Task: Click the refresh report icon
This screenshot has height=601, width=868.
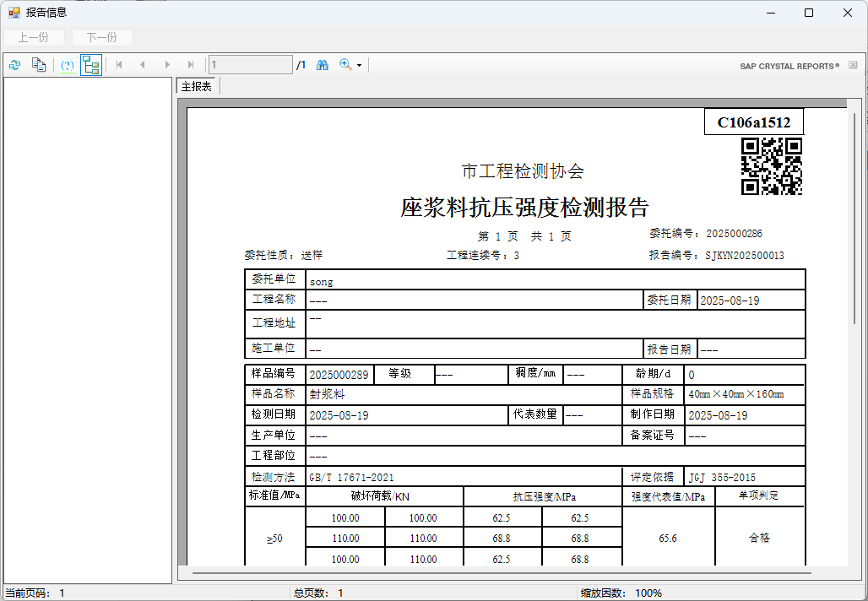Action: coord(14,65)
